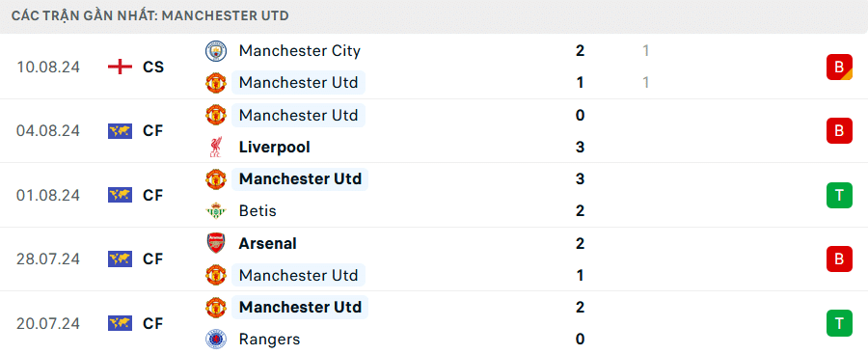The image size is (868, 354).
Task: Click the B badge for 10.08.24 match
Action: (x=839, y=67)
